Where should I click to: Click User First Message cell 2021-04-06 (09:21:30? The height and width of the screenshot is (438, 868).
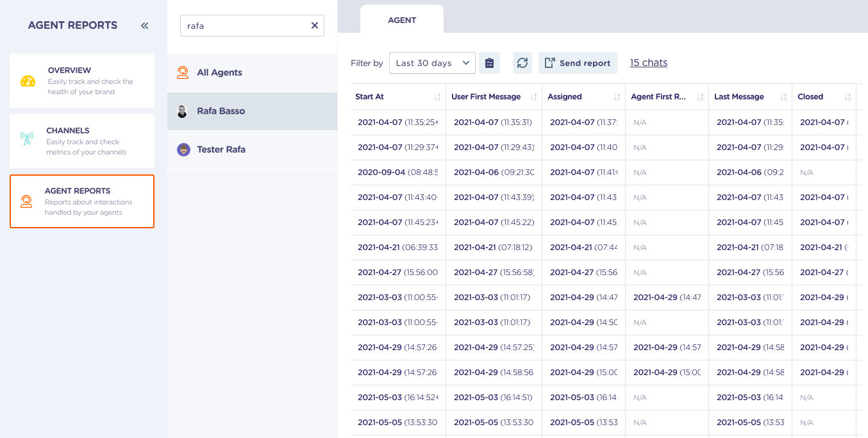[494, 173]
